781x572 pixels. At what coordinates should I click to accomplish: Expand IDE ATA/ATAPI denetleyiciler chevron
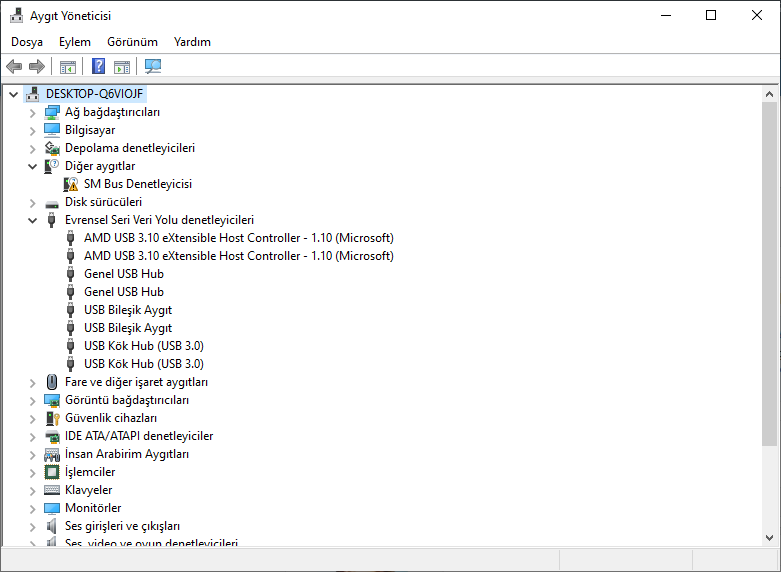click(32, 437)
